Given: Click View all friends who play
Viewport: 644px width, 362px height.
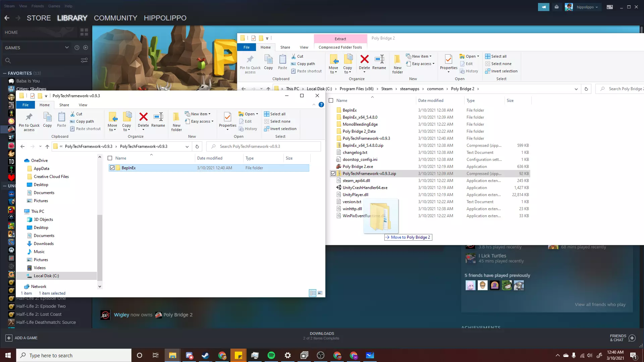Looking at the screenshot, I should click(600, 304).
